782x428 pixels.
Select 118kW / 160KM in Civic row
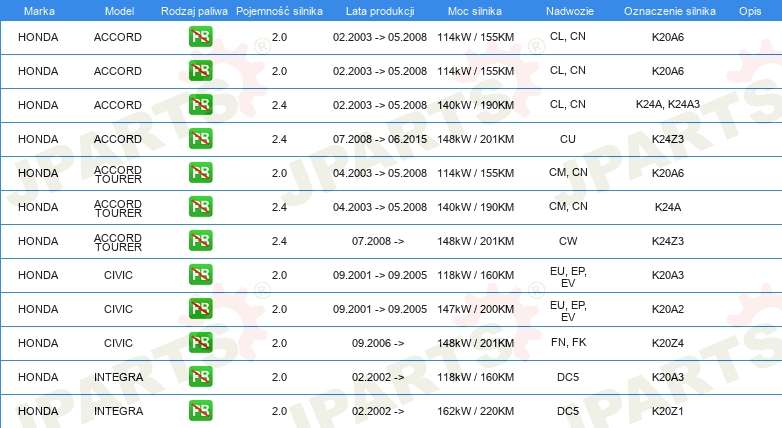point(476,275)
